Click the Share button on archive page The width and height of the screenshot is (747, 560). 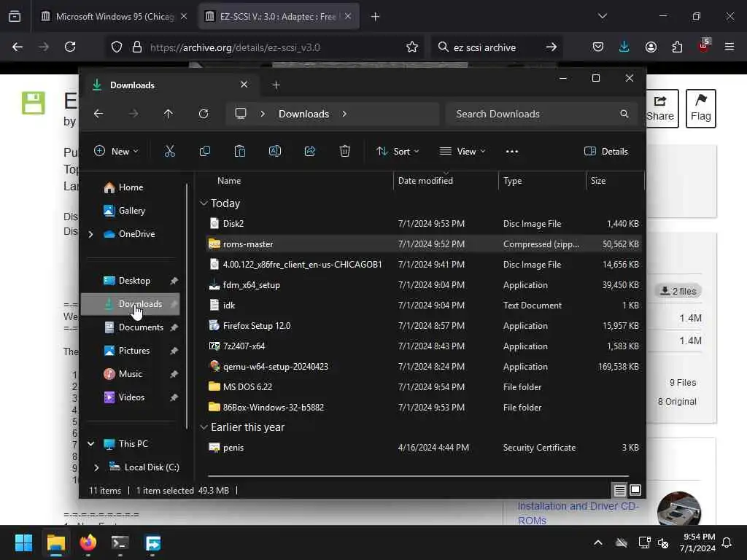(660, 108)
